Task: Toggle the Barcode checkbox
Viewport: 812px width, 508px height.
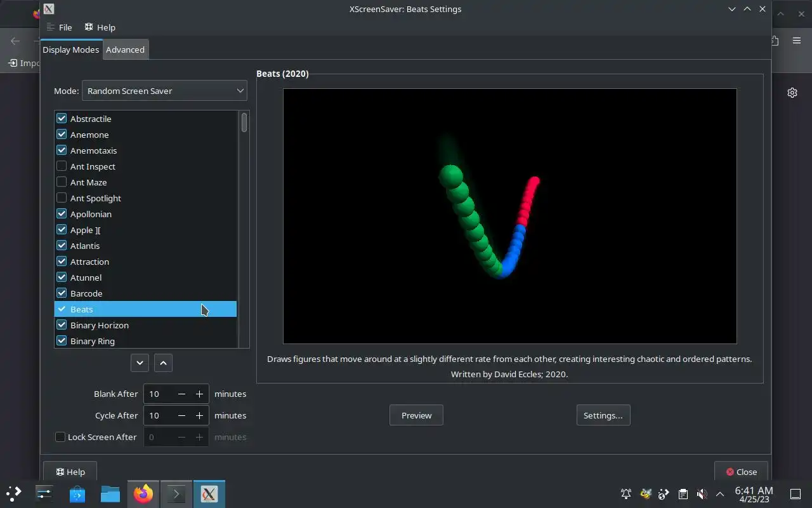Action: (x=62, y=293)
